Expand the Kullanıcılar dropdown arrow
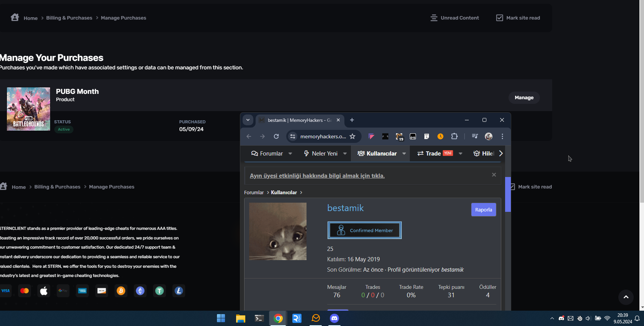 pos(404,154)
